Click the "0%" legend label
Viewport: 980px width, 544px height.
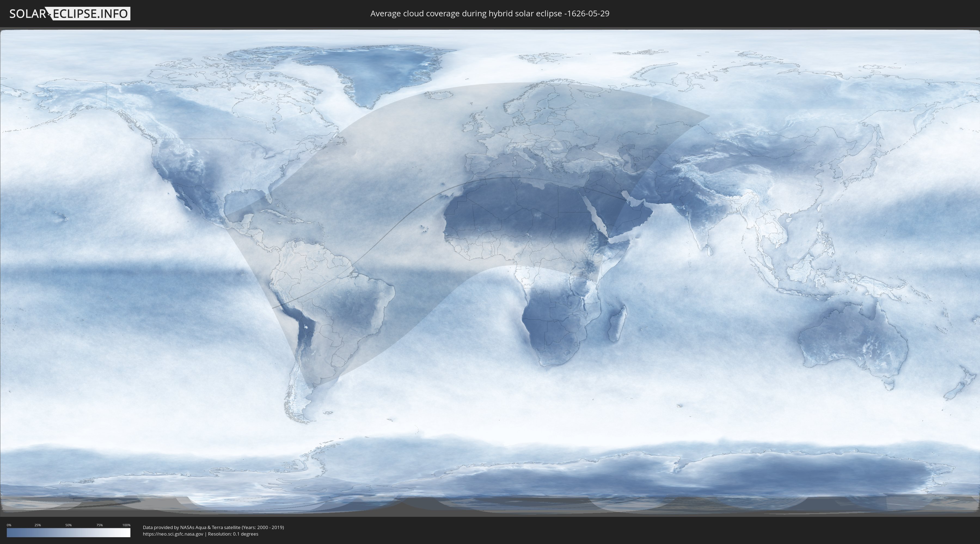pyautogui.click(x=9, y=525)
